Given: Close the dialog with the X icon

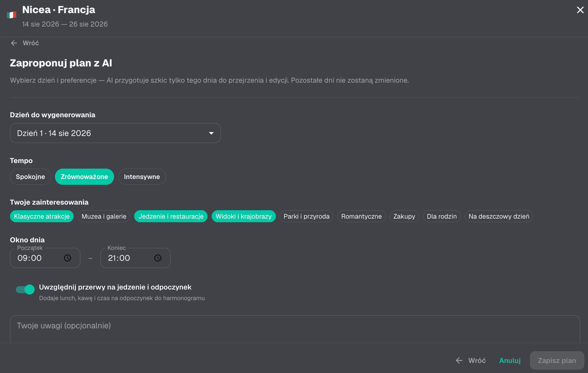Looking at the screenshot, I should coord(580,10).
